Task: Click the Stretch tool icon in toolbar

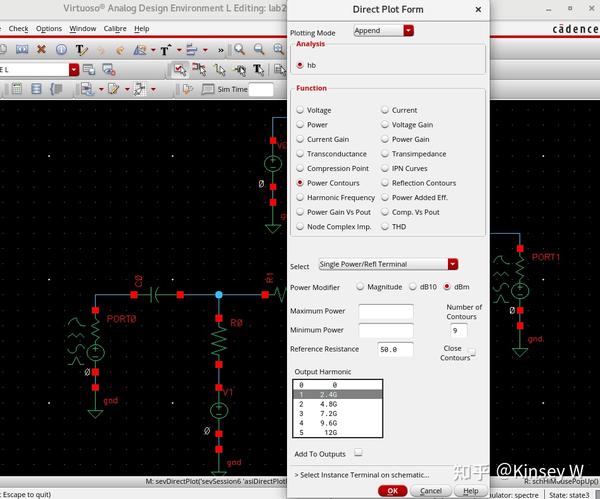Action: coord(22,49)
